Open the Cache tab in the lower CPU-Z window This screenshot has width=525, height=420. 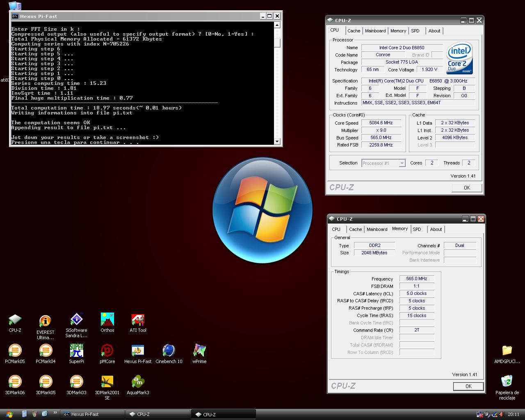355,229
